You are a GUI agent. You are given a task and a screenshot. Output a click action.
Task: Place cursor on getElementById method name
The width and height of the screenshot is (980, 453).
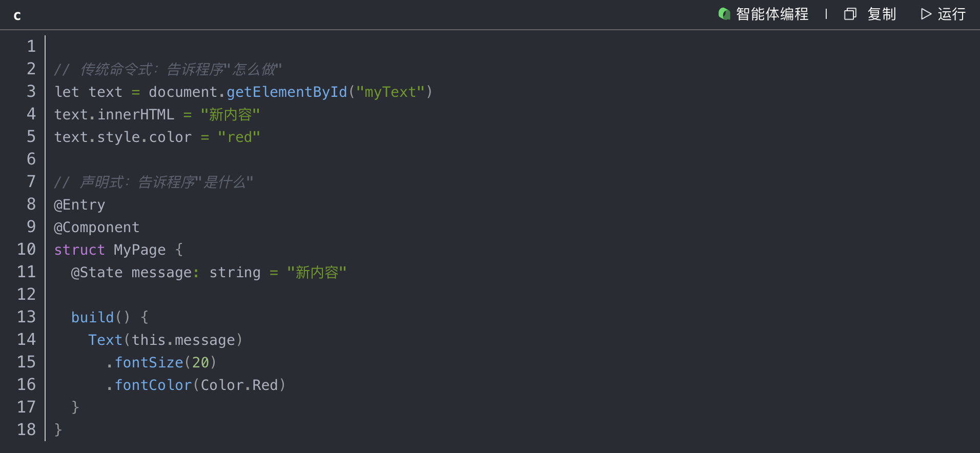(x=287, y=92)
